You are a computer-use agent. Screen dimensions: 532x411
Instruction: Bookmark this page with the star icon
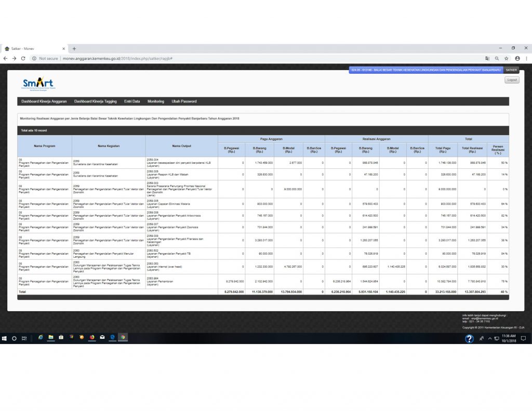click(506, 59)
